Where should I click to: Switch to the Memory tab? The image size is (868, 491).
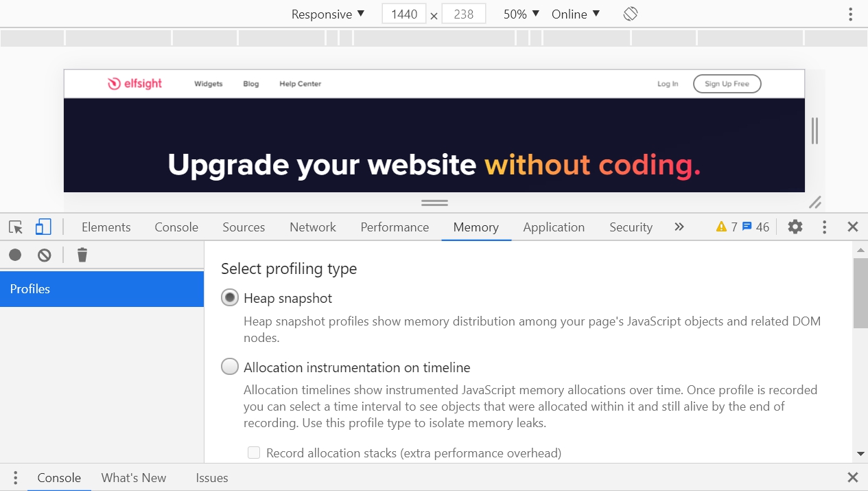click(x=476, y=227)
